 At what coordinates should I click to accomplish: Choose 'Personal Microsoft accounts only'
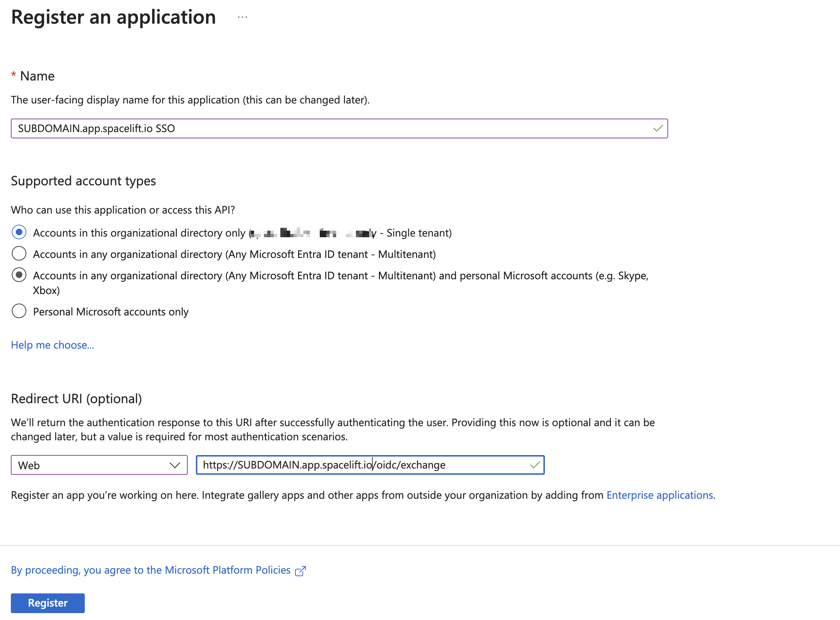click(19, 311)
